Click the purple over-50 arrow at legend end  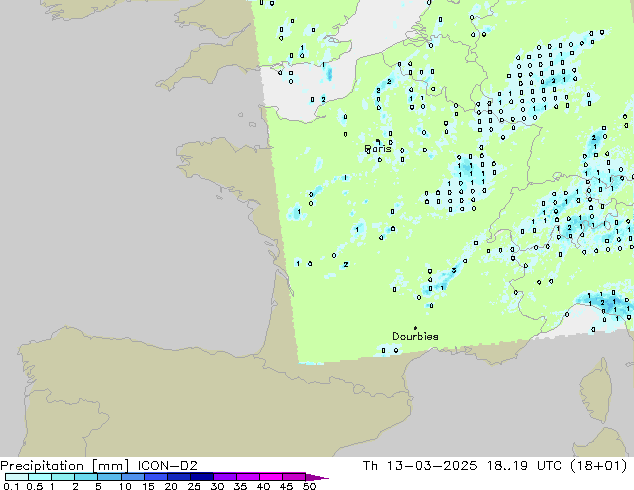pyautogui.click(x=317, y=477)
